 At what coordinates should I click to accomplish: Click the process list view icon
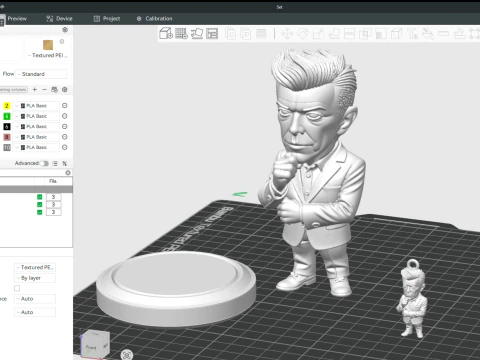pyautogui.click(x=55, y=163)
